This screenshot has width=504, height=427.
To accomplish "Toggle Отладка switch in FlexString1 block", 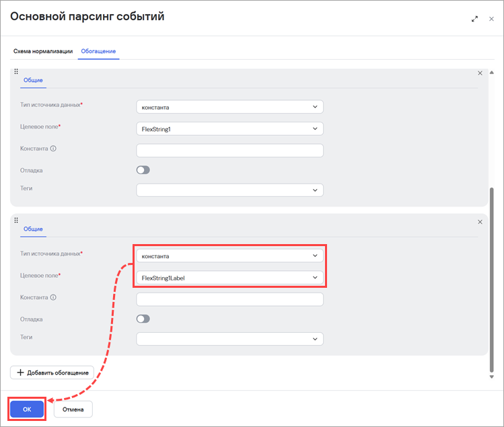I will coord(143,170).
